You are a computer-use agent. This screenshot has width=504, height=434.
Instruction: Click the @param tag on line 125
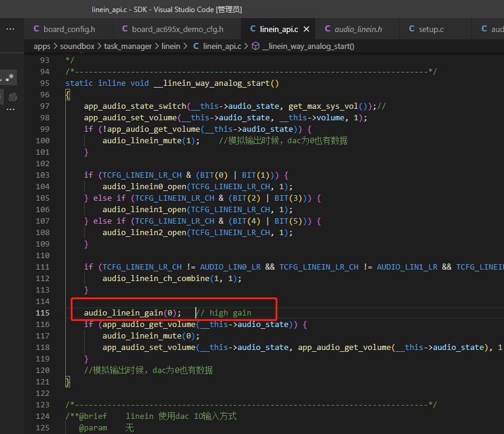point(93,428)
